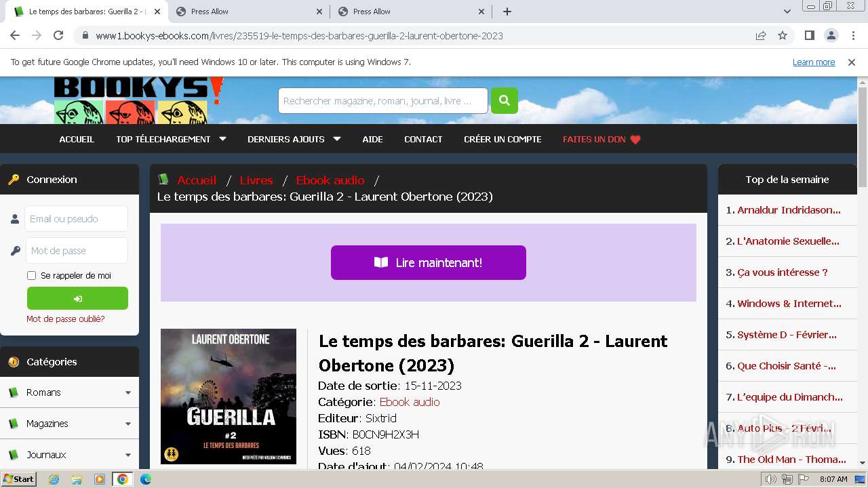Open the Chrome three-dot menu

point(852,35)
